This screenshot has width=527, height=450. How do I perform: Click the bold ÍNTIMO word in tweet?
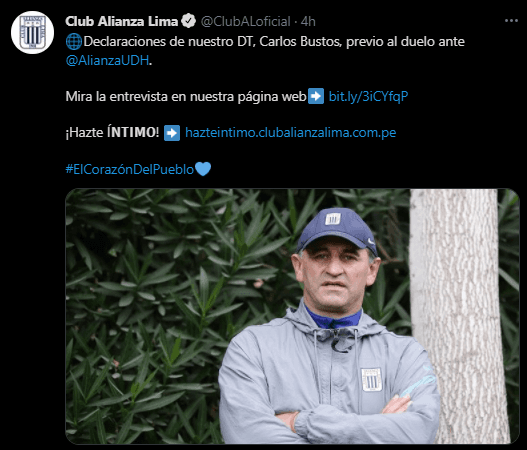pos(133,132)
